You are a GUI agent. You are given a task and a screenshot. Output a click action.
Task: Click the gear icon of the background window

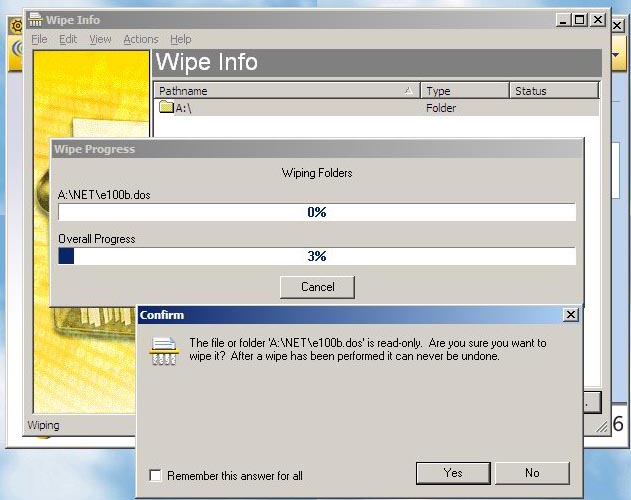pos(17,26)
